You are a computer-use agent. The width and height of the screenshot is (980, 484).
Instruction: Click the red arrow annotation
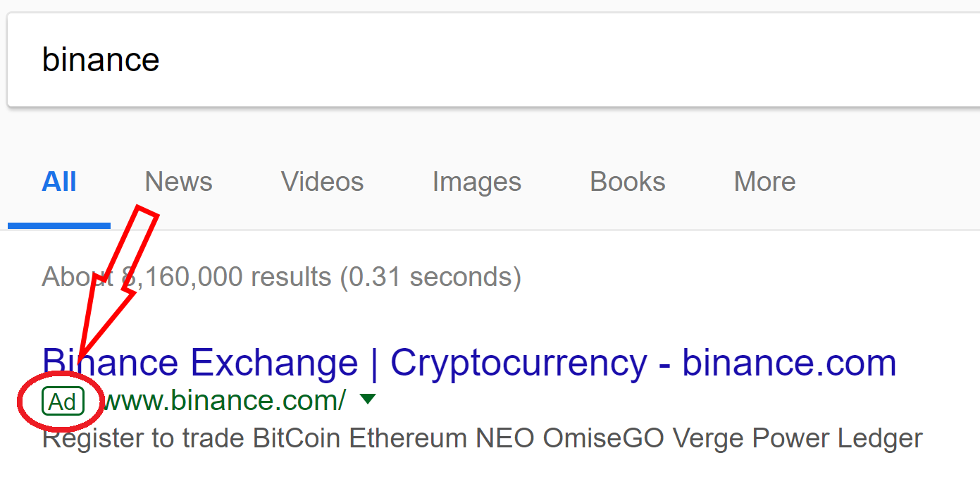point(118,282)
